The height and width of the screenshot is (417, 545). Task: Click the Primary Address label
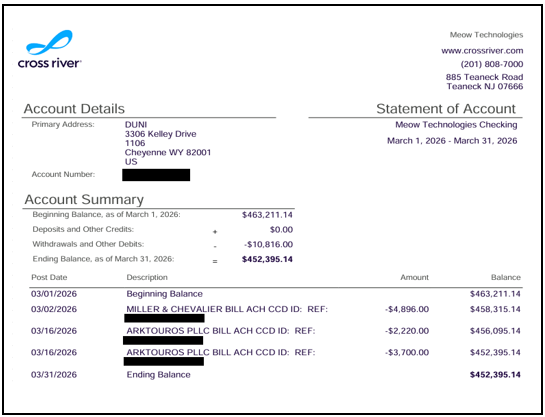(x=63, y=124)
